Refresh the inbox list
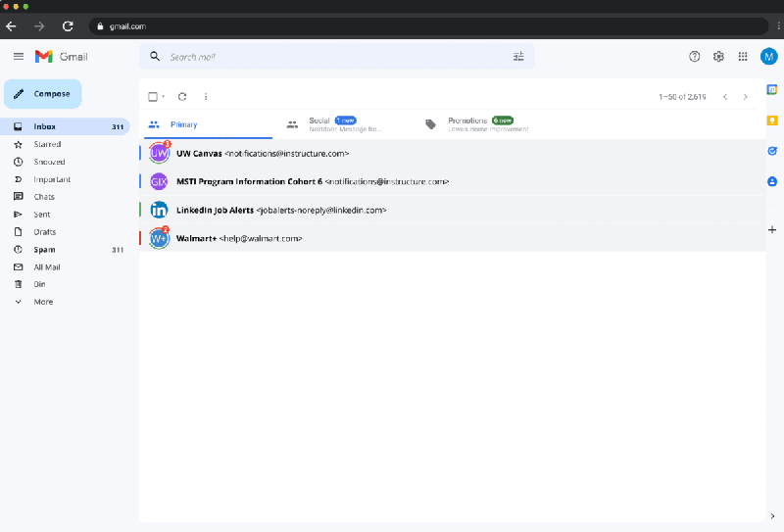The width and height of the screenshot is (784, 532). click(182, 96)
